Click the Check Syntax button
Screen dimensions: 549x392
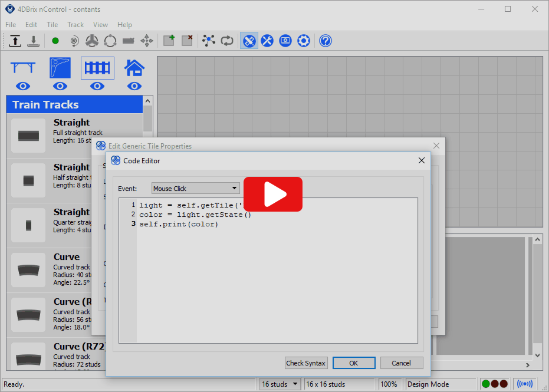coord(305,363)
